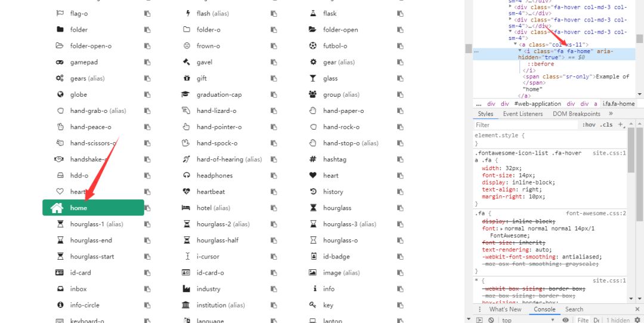Copy the flask icon name with its copy icon

400,14
